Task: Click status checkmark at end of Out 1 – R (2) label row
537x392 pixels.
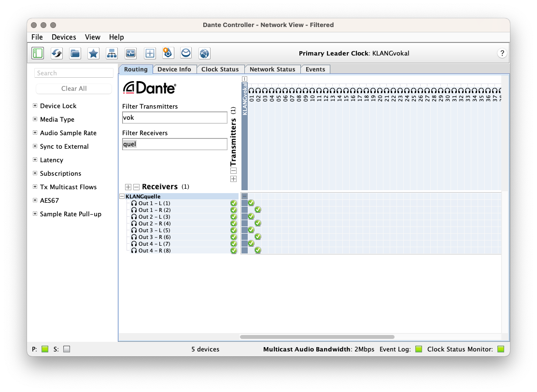Action: [x=234, y=210]
